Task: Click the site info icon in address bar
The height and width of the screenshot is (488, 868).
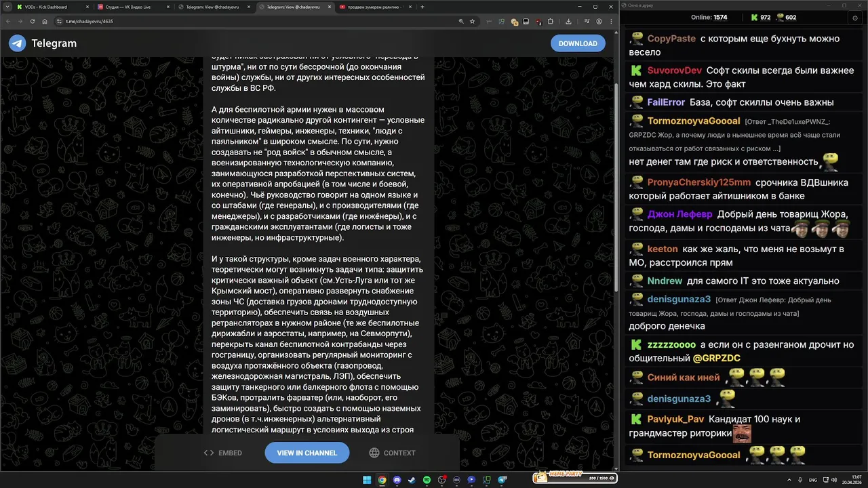Action: (60, 21)
